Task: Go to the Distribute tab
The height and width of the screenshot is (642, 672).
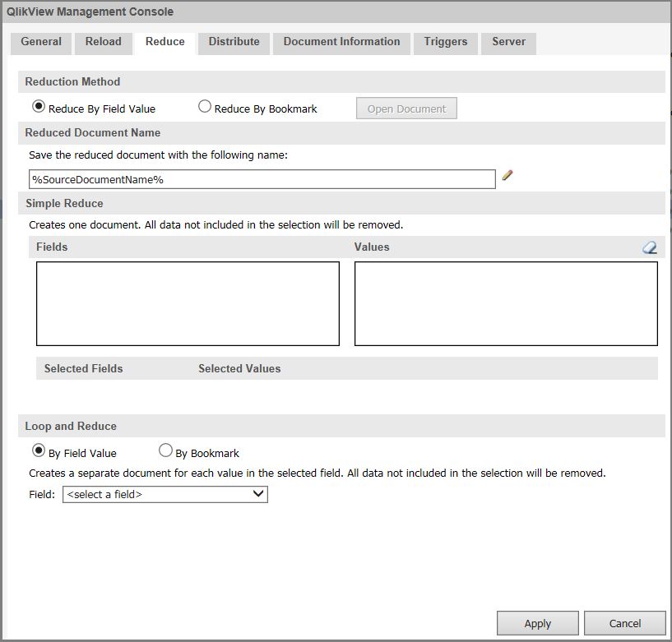Action: click(234, 44)
